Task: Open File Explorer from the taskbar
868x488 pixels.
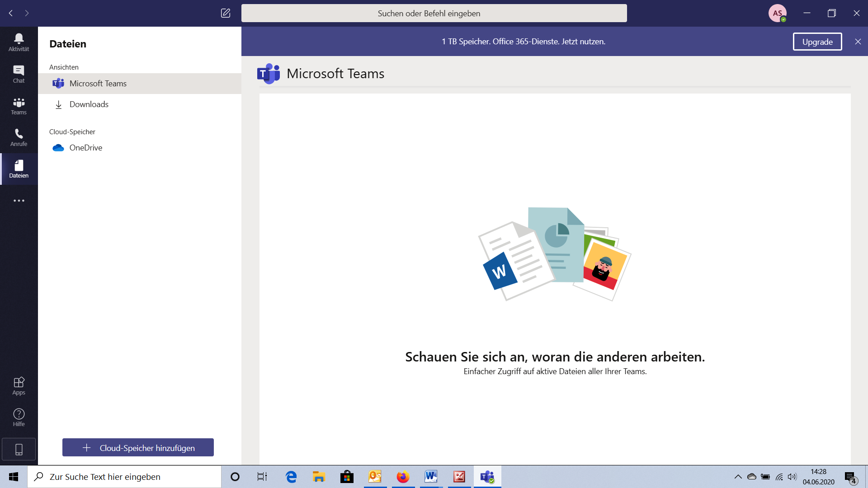Action: 319,477
